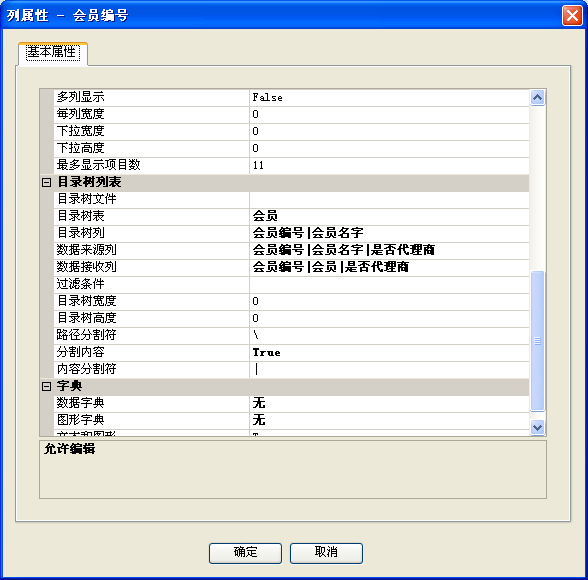Toggle the 分割内容 True value
Viewport: 588px width, 580px height.
(x=389, y=353)
